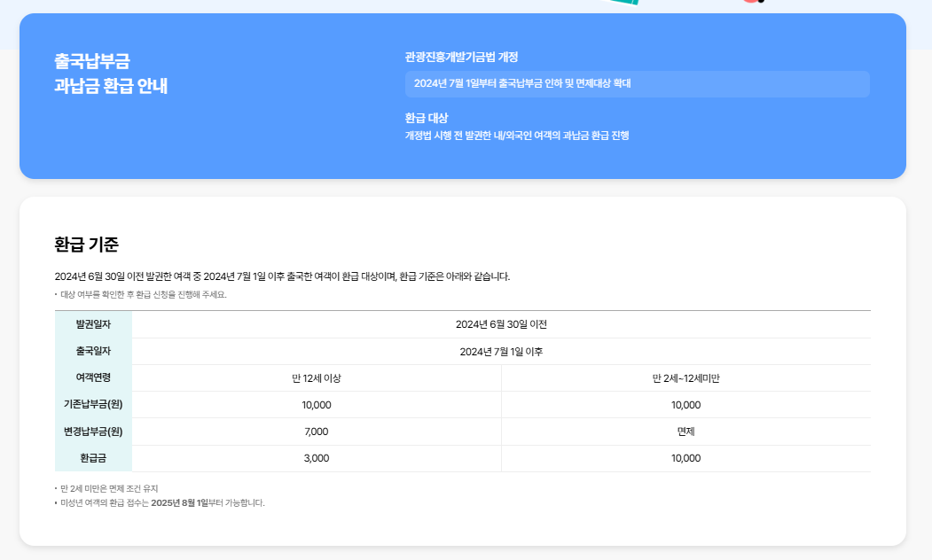Click the 10,000 cell in 환급금 row
Screen dimensions: 932x560
(x=686, y=458)
